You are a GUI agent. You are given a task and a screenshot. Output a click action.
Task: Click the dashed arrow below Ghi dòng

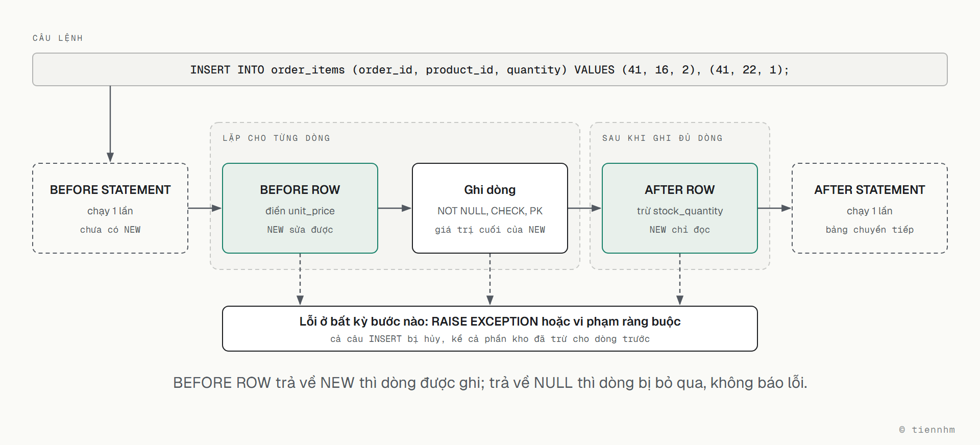pos(490,280)
